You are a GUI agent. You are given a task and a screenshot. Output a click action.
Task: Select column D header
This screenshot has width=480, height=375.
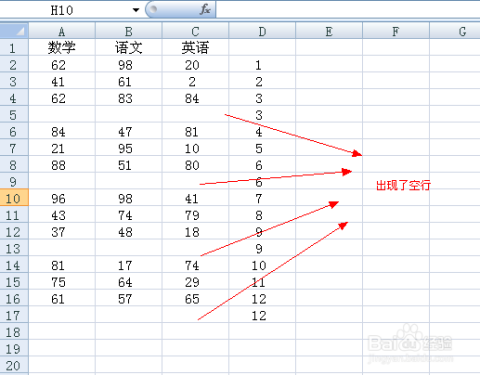pos(262,31)
